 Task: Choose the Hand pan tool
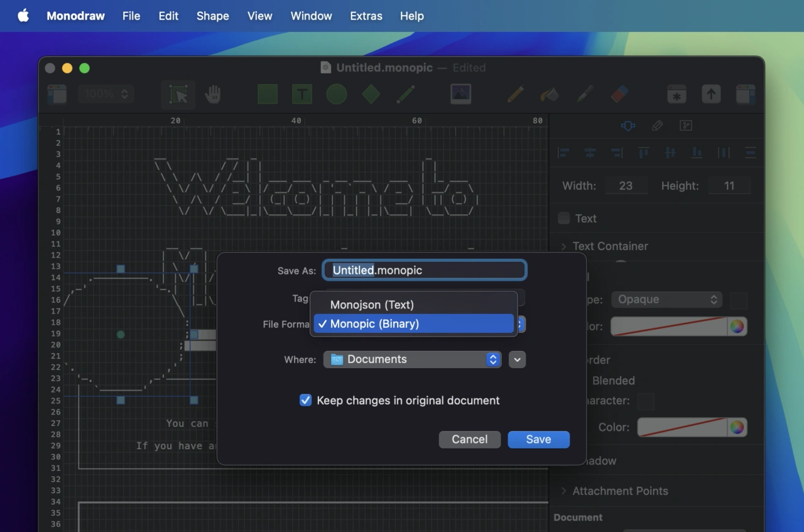point(213,94)
